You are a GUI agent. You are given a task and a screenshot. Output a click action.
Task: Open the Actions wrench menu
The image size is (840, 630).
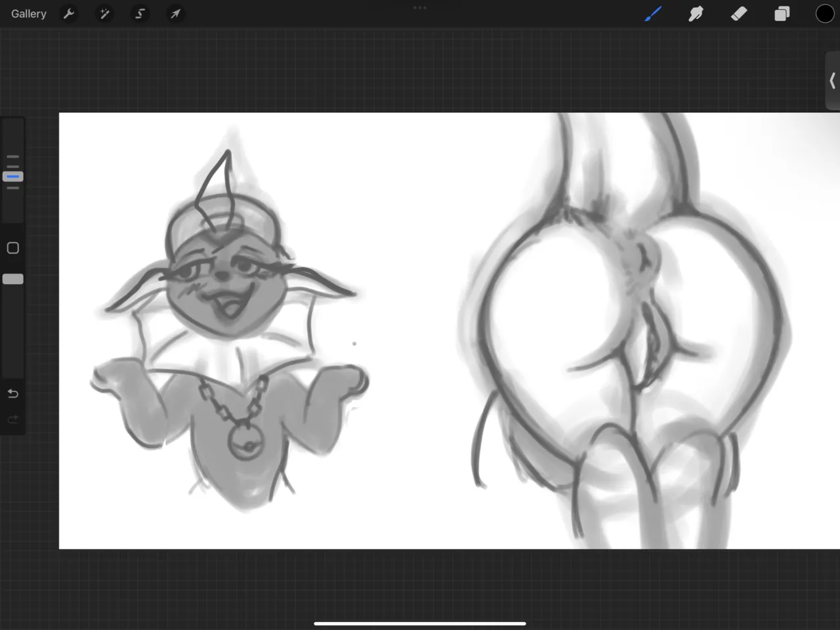click(69, 14)
